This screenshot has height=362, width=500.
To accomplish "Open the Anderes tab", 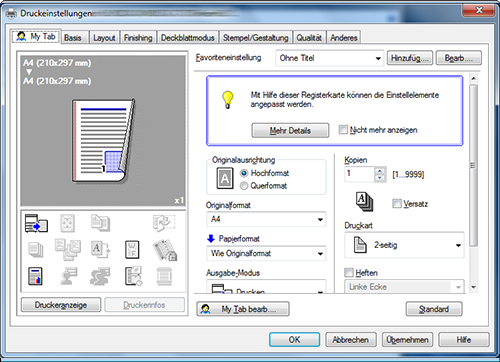I will [x=344, y=38].
